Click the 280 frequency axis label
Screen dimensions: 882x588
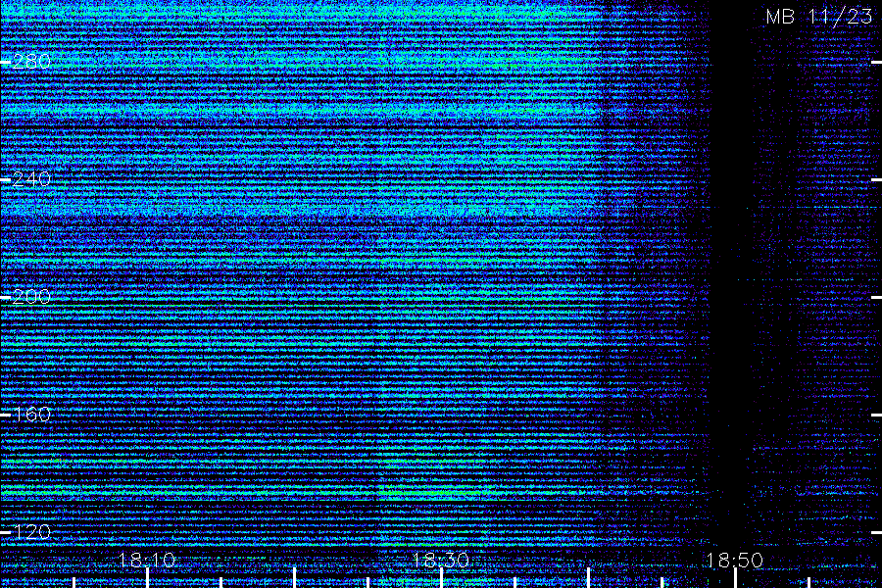31,62
